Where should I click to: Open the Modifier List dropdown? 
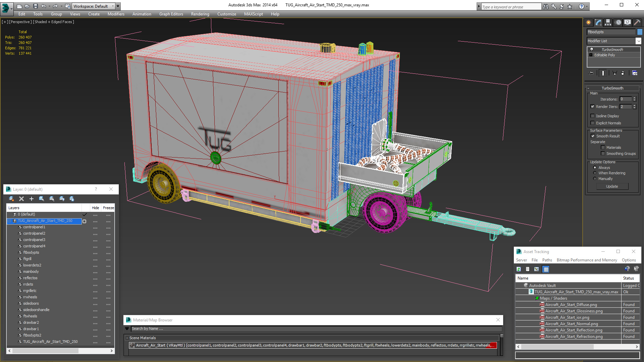638,41
